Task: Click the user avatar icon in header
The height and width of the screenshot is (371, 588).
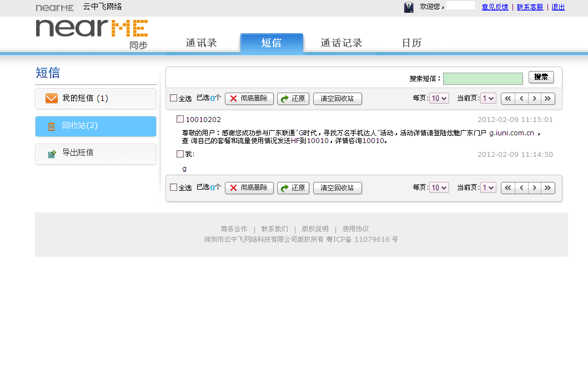Action: (x=409, y=7)
